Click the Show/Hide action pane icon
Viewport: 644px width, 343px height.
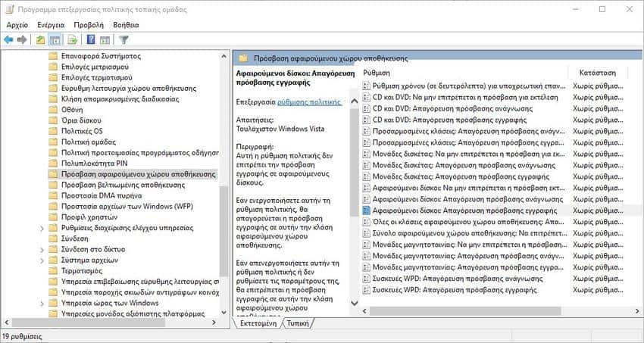tap(105, 40)
